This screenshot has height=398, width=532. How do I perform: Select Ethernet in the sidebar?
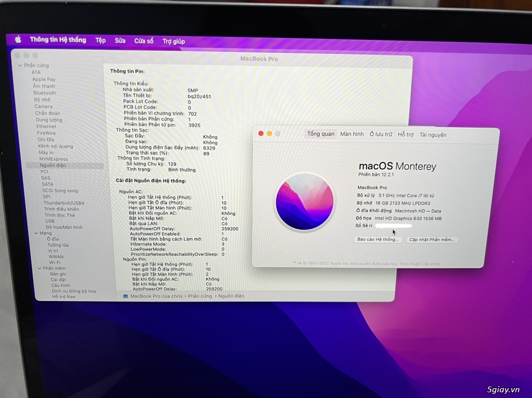pyautogui.click(x=46, y=127)
